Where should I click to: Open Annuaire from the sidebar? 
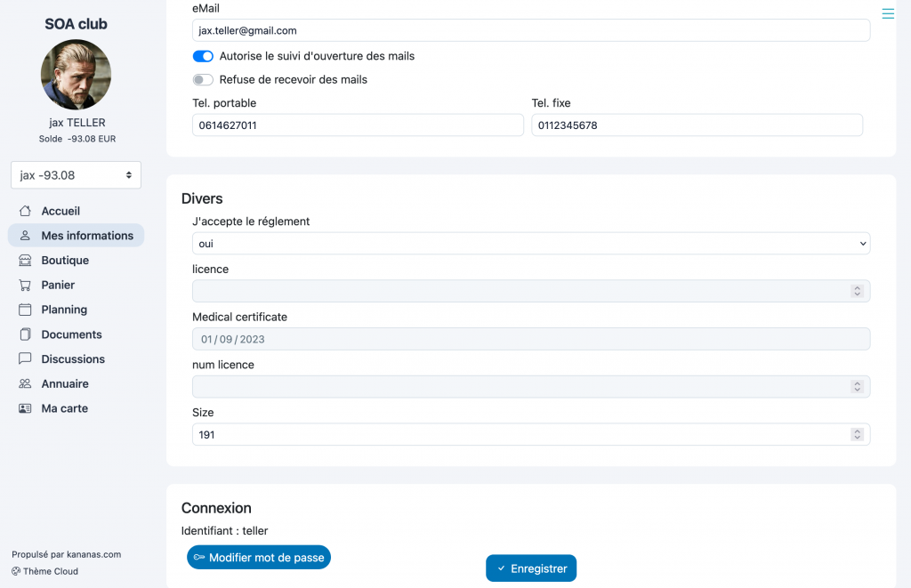[x=77, y=383]
